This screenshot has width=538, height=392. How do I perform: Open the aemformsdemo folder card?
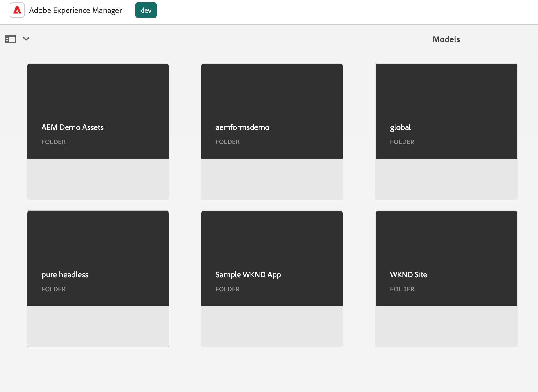pos(272,132)
